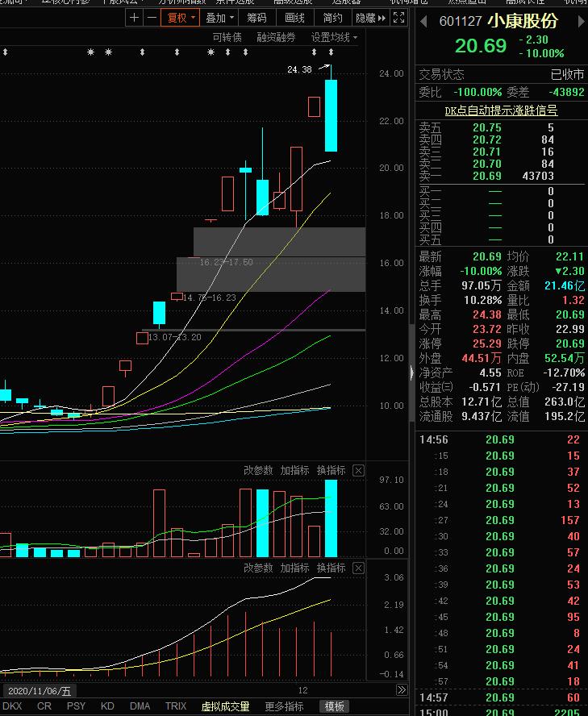Select the TRIX indicator tab
The width and height of the screenshot is (588, 716).
click(176, 706)
